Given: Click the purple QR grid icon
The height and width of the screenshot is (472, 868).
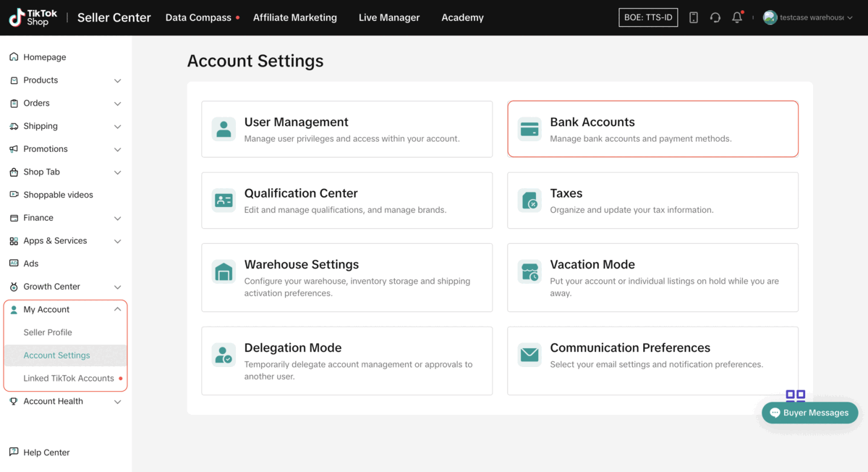Looking at the screenshot, I should coord(795,395).
